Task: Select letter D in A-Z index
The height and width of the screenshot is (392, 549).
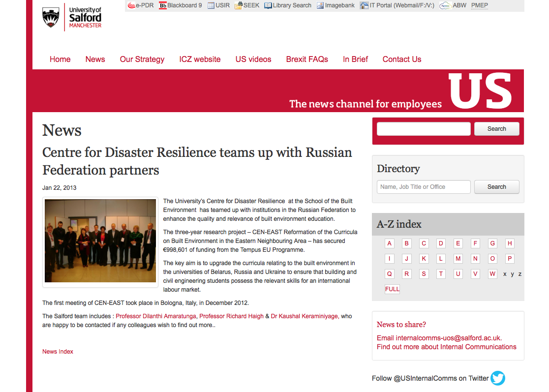Action: (441, 243)
